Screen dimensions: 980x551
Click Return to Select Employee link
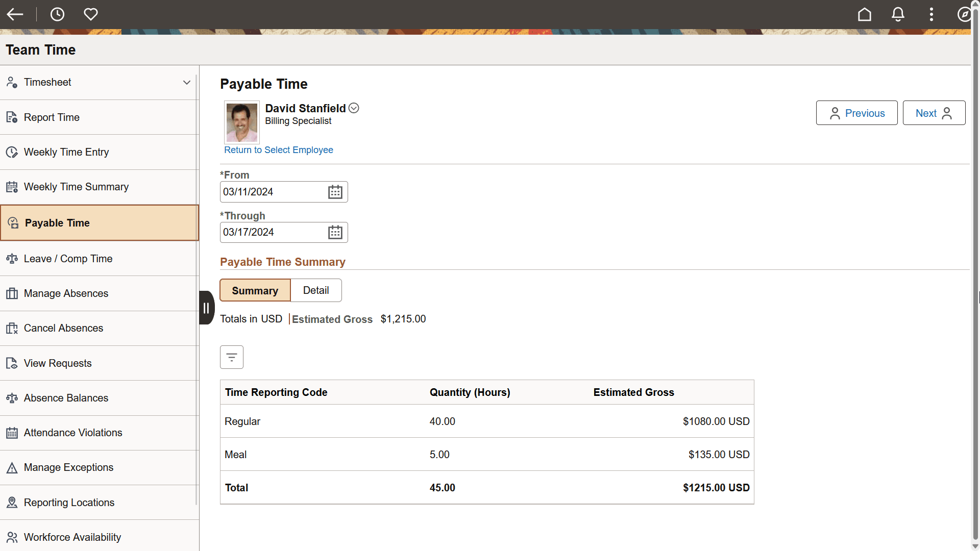tap(279, 150)
